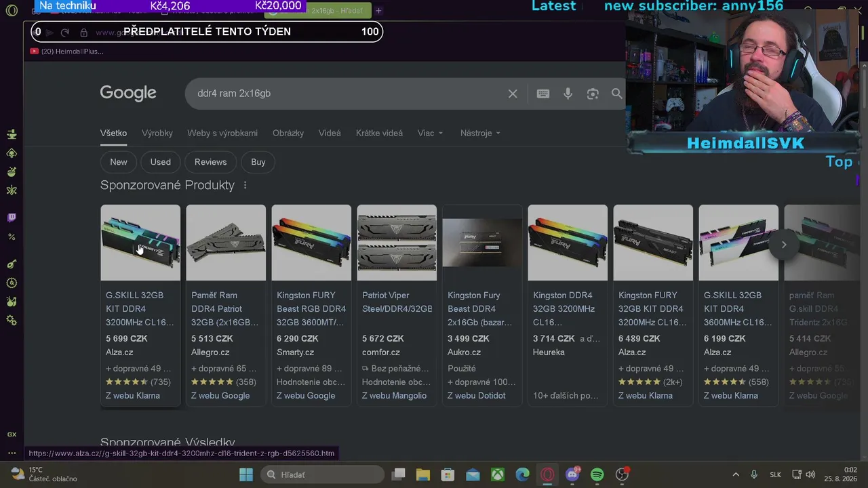The height and width of the screenshot is (488, 868).
Task: Open Kingston FURY Beast RGB DDR4 title
Action: click(311, 309)
